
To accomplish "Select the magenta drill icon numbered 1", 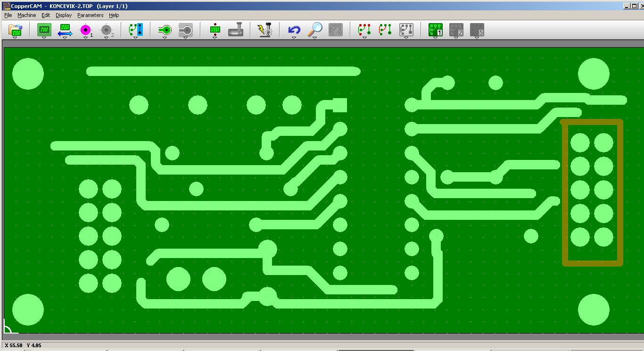I will [85, 31].
